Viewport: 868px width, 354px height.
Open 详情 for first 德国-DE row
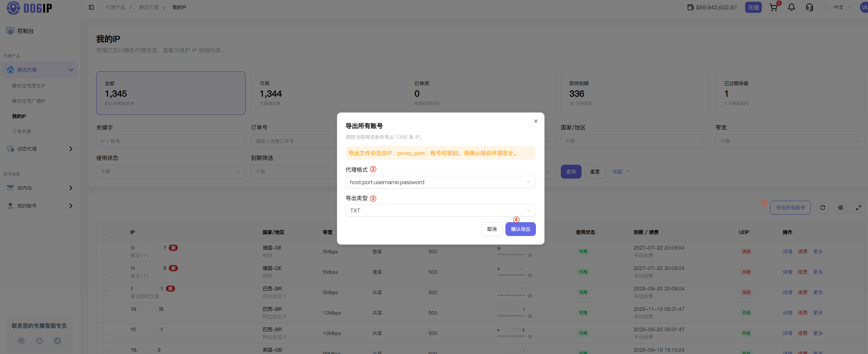[787, 252]
